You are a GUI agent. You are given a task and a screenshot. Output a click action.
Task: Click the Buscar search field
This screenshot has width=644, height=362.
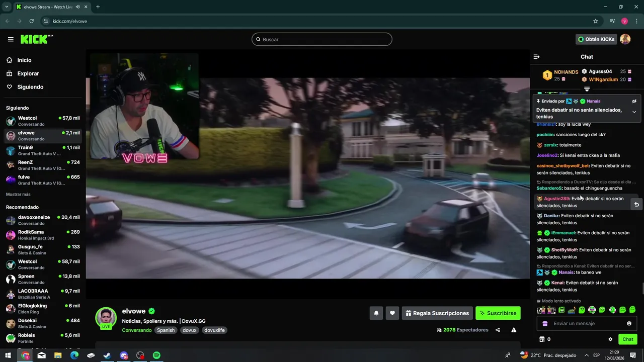pos(322,39)
